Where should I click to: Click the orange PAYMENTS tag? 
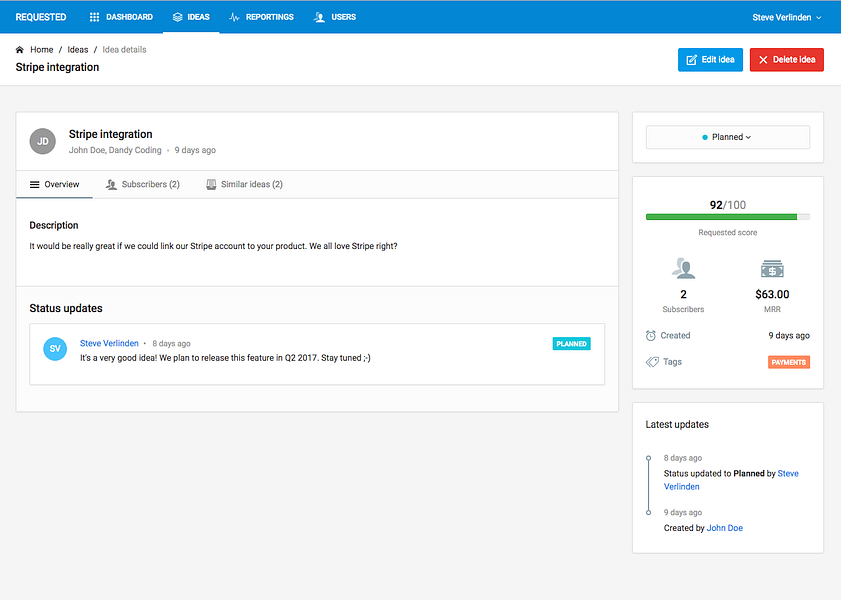coord(788,362)
